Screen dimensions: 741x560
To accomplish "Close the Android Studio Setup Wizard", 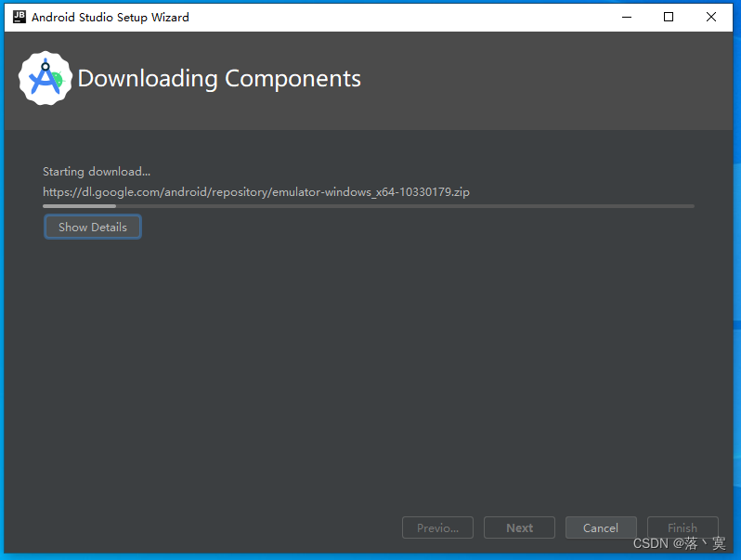I will 711,17.
